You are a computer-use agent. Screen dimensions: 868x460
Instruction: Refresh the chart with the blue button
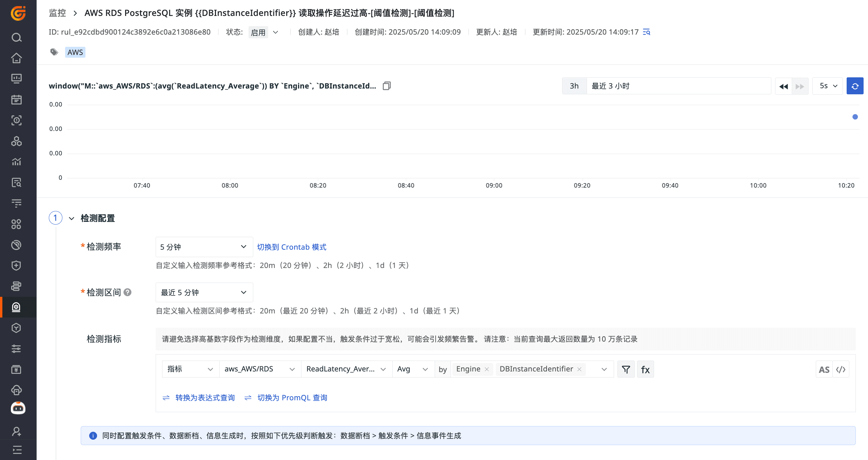[x=855, y=86]
